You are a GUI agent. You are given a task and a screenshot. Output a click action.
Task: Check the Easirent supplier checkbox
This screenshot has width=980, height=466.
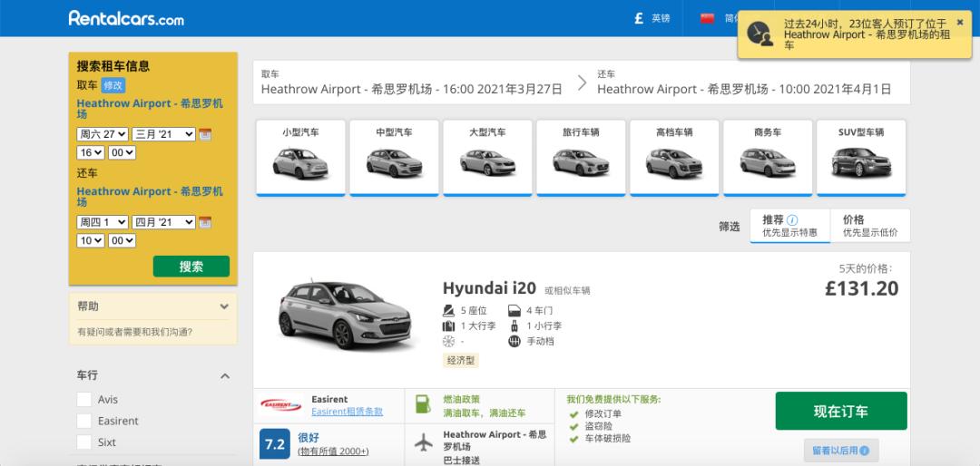[84, 421]
